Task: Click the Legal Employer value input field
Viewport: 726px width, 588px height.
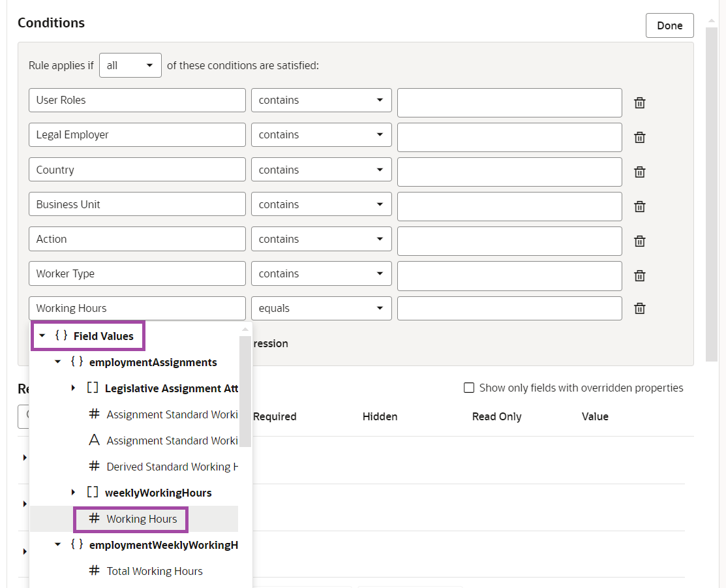Action: pos(509,137)
